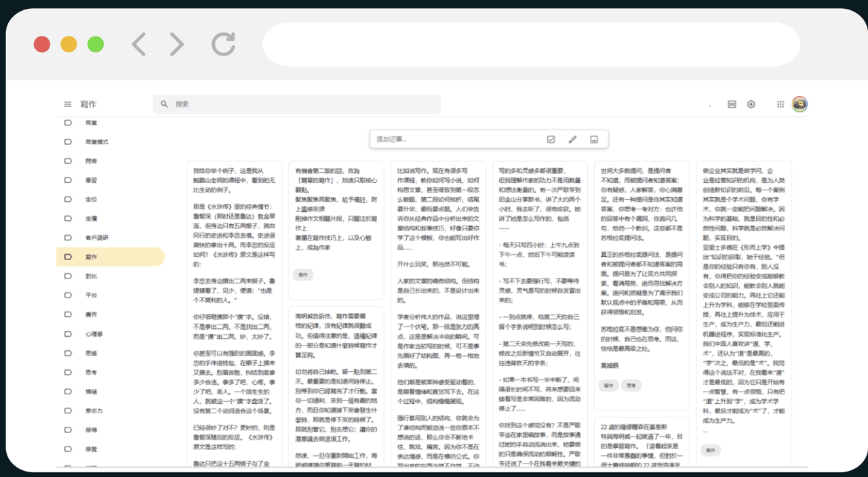The image size is (868, 477).
Task: Open the Google apps grid icon
Action: coord(781,104)
